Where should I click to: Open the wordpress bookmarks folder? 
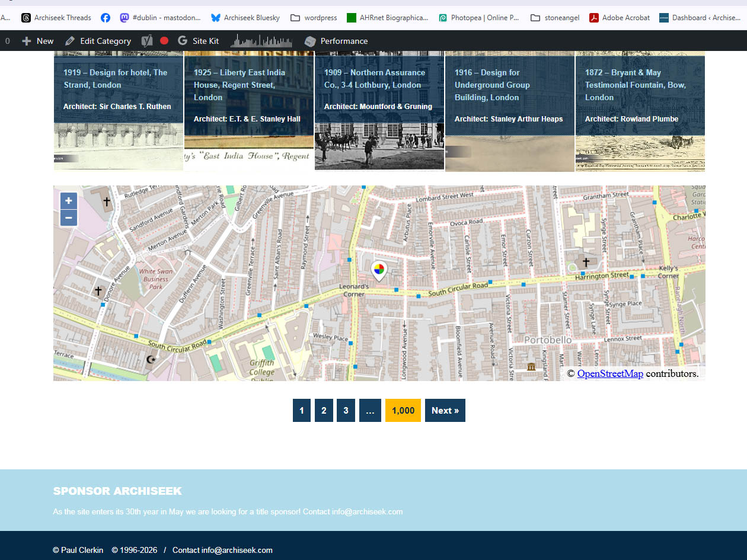[314, 18]
